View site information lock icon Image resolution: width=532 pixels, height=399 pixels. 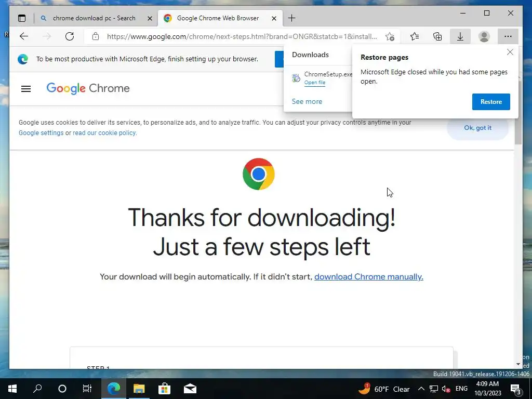click(x=96, y=36)
